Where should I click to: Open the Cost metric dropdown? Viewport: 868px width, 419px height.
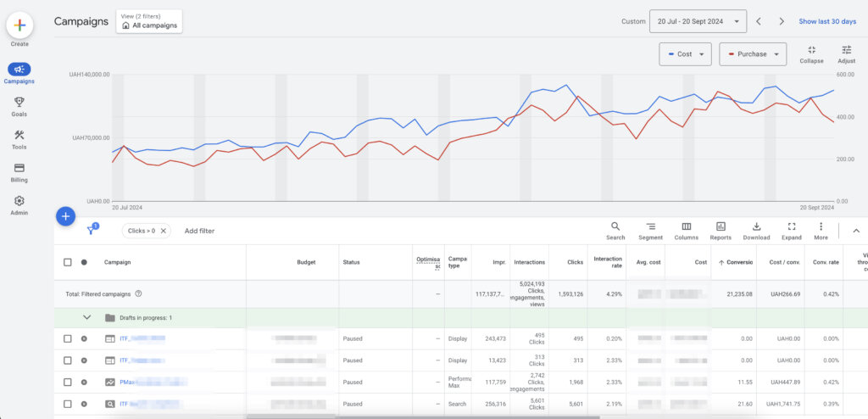coord(685,54)
